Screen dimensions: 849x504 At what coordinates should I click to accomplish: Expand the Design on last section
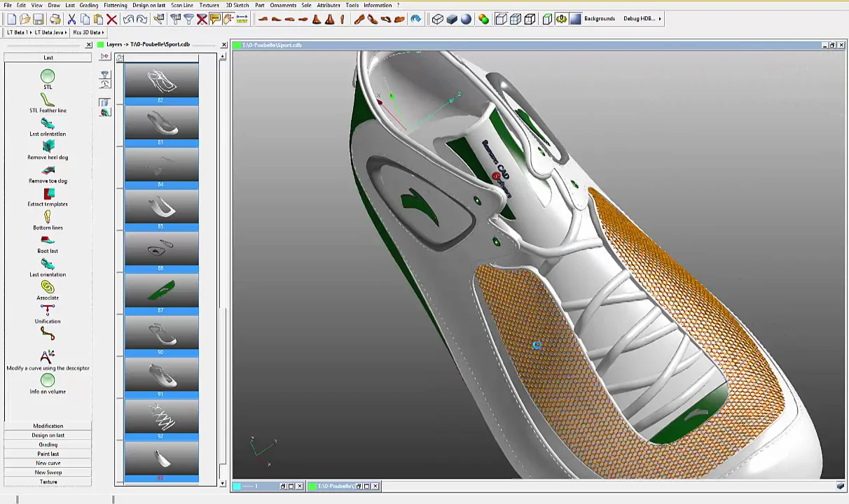click(x=48, y=435)
